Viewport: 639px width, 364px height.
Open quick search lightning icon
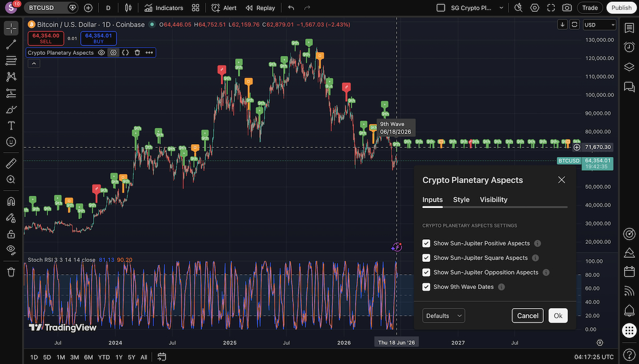(519, 8)
